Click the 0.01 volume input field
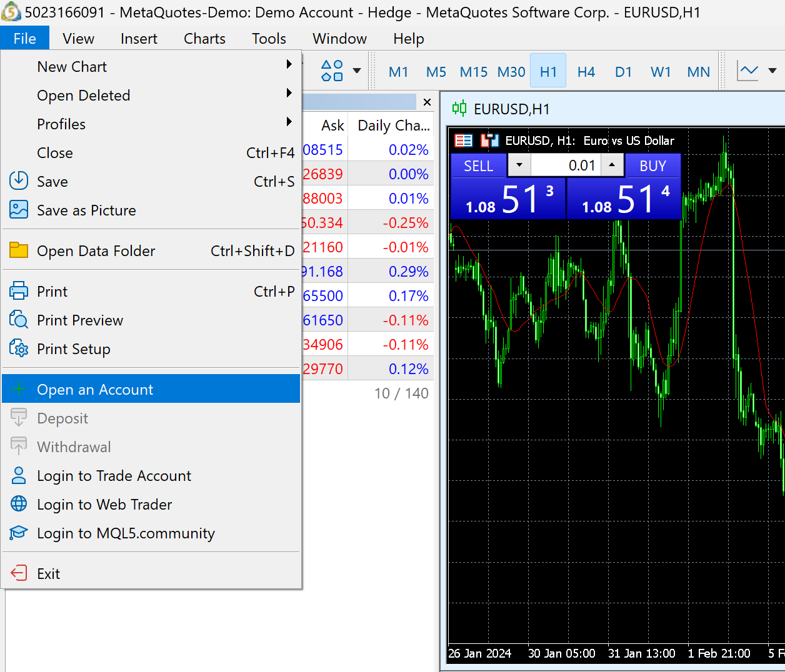Screen dimensions: 785x672 pos(566,166)
